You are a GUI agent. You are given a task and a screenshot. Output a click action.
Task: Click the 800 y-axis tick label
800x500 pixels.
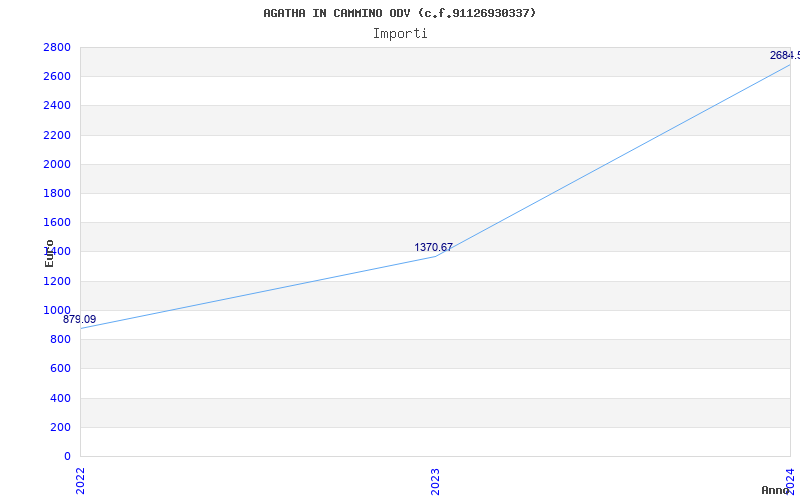pyautogui.click(x=61, y=339)
